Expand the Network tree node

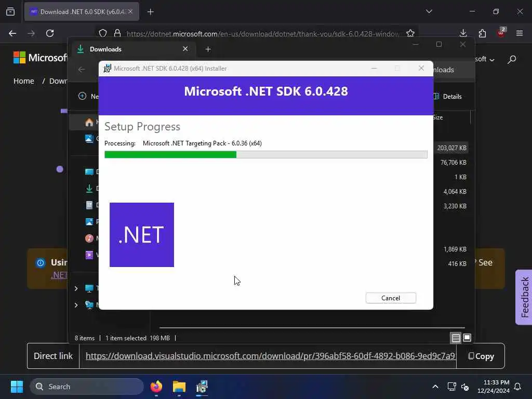pyautogui.click(x=76, y=305)
